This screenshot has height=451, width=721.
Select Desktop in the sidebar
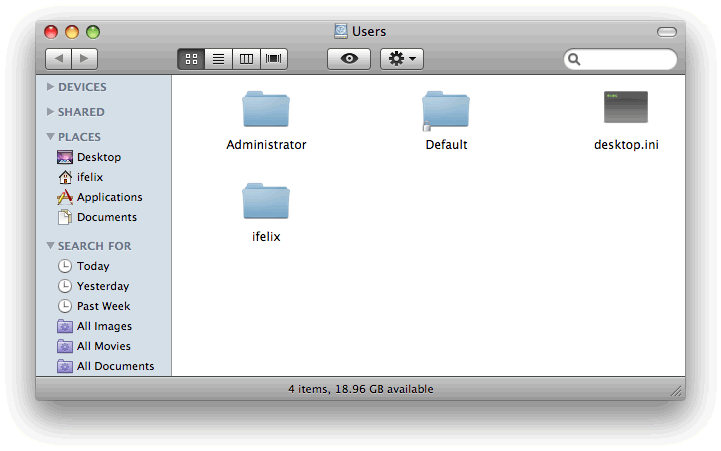coord(98,157)
